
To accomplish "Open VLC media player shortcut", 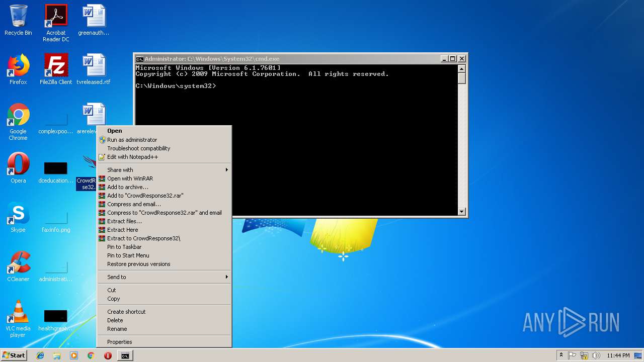I will [18, 319].
